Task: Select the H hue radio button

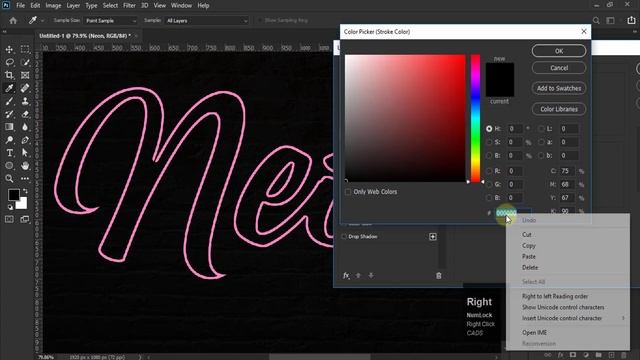Action: [x=489, y=129]
